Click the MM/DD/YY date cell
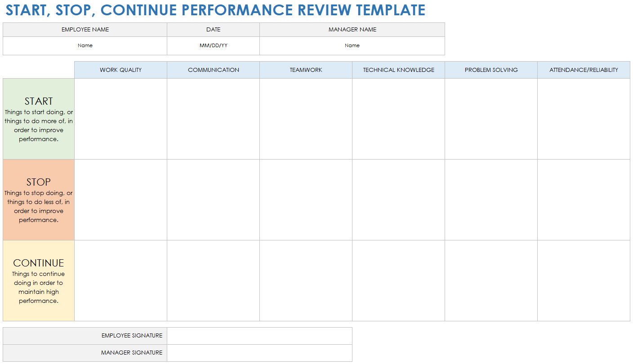Image resolution: width=633 pixels, height=364 pixels. tap(214, 46)
